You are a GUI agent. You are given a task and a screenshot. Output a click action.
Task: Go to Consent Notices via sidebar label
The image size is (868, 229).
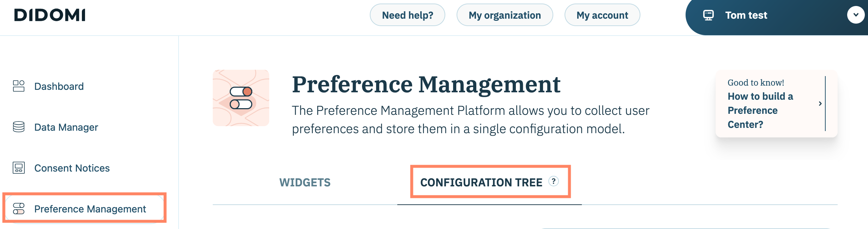click(72, 168)
